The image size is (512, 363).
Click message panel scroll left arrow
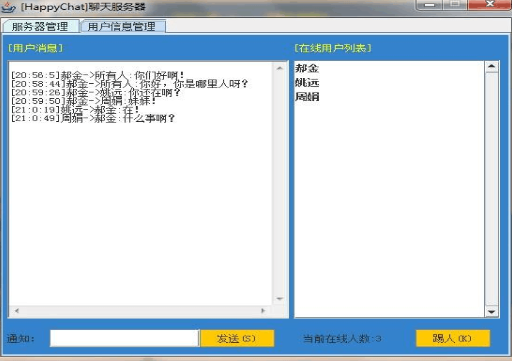17,311
